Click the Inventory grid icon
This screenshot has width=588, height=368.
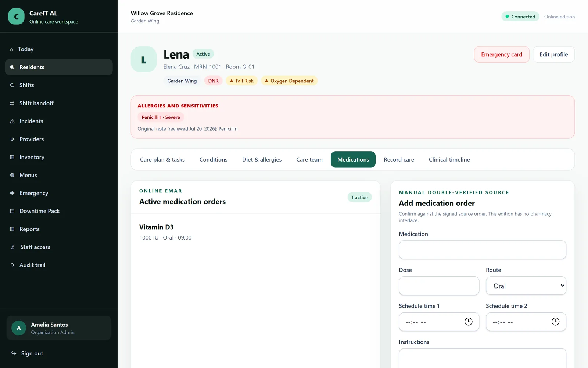[12, 157]
